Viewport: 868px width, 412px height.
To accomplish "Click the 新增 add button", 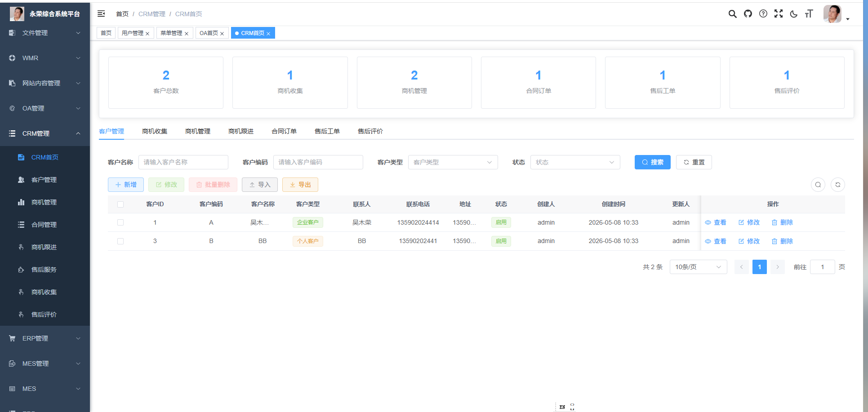I will tap(126, 185).
